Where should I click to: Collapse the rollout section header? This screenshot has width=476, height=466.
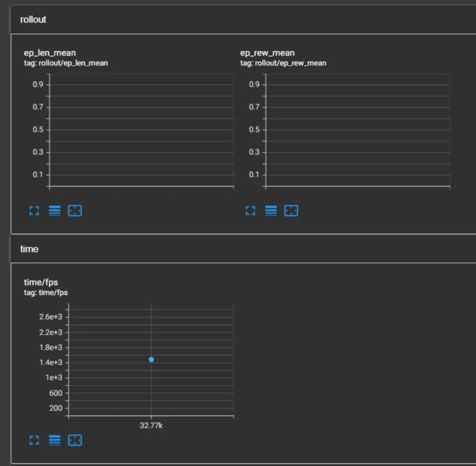243,20
